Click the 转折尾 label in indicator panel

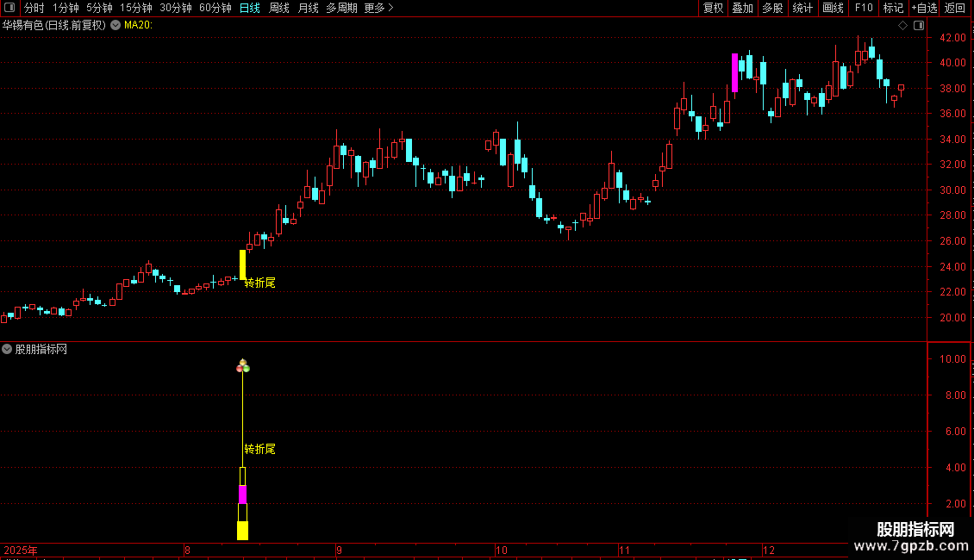coord(259,449)
